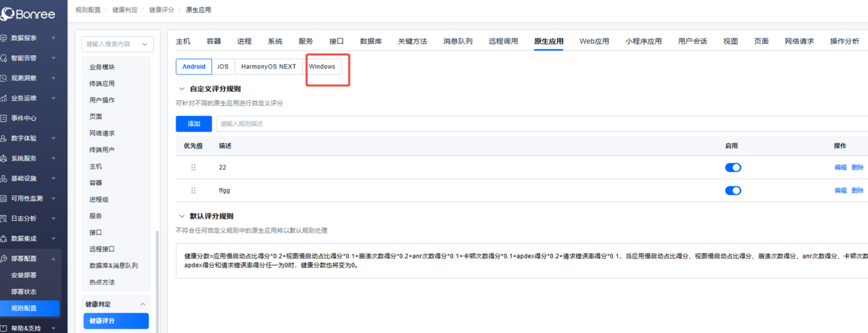This screenshot has height=333, width=868.
Task: Click the 规则配置 breadcrumb link
Action: [88, 10]
